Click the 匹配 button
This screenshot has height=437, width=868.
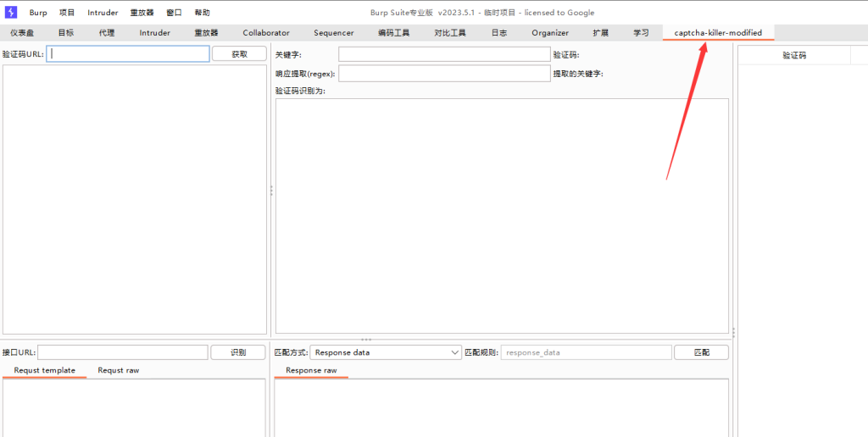[701, 352]
